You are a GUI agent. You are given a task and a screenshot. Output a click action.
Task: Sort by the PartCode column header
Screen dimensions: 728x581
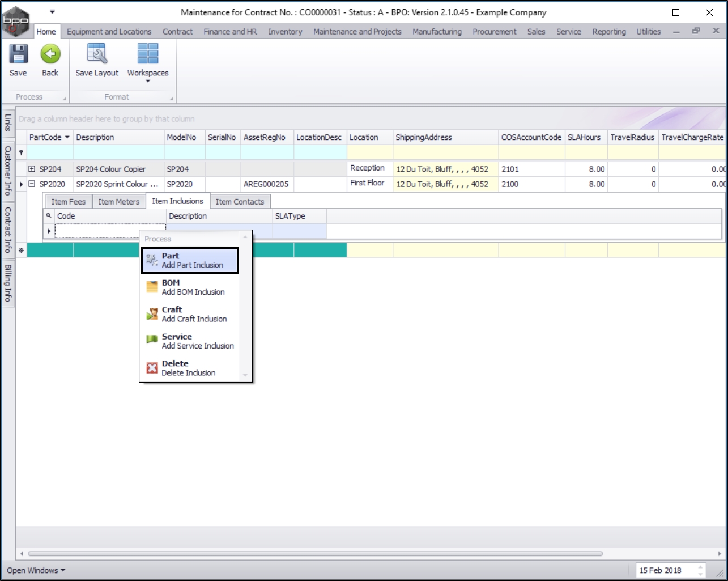[50, 137]
